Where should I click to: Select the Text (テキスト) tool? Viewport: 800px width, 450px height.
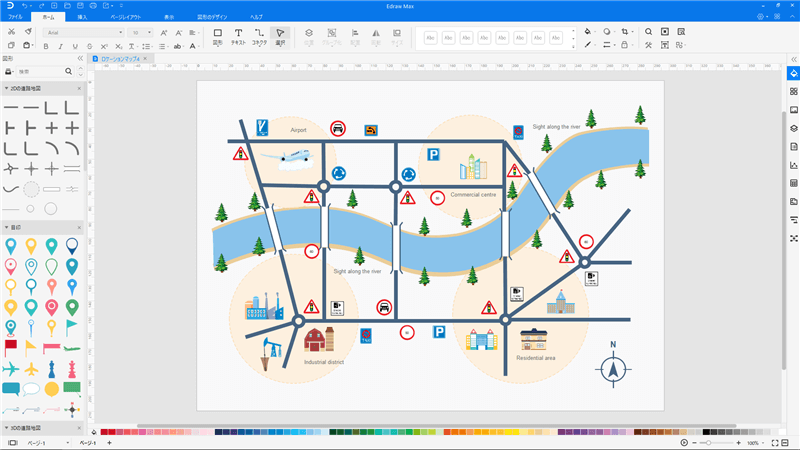(238, 37)
